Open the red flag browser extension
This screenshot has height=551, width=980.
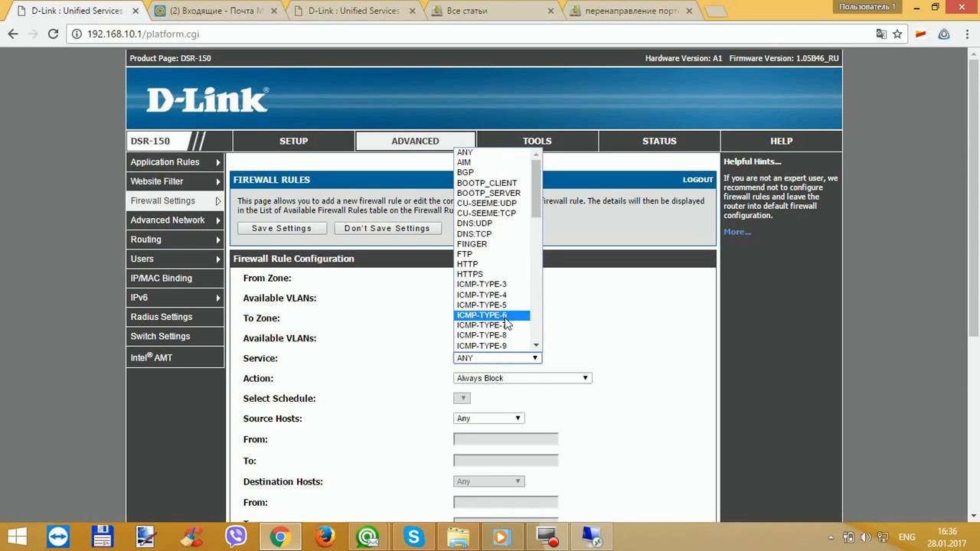point(921,34)
